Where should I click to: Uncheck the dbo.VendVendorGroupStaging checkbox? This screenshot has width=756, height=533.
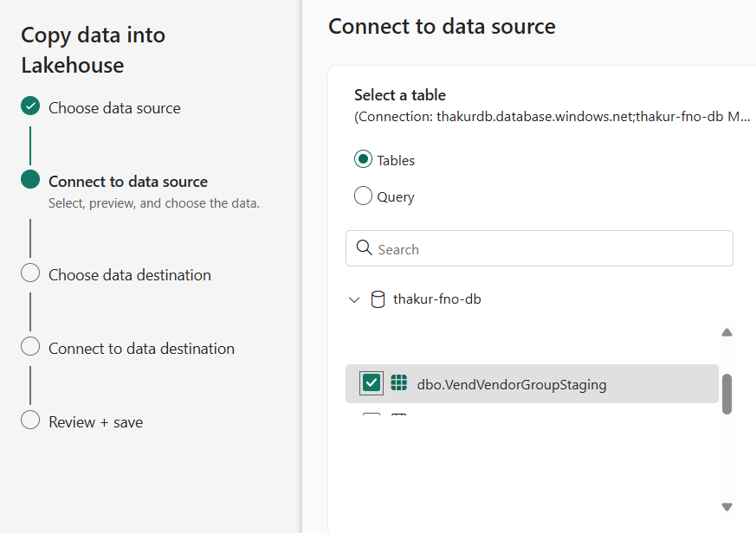click(x=372, y=383)
